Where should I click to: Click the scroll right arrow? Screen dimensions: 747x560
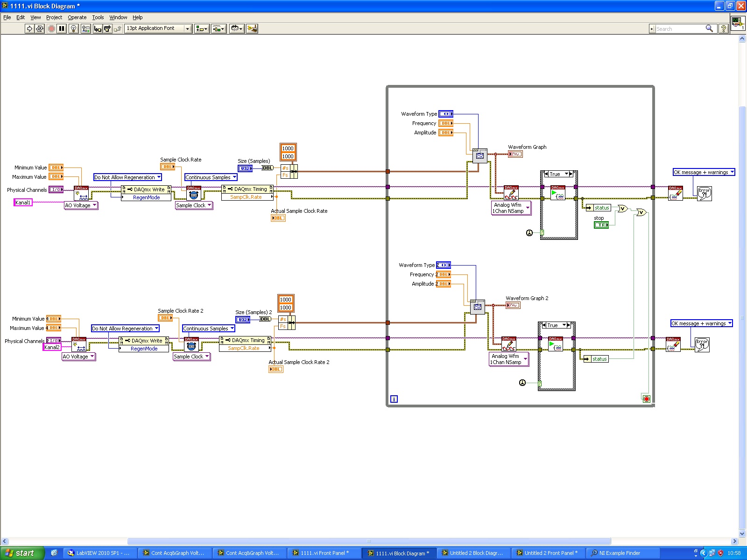click(735, 541)
